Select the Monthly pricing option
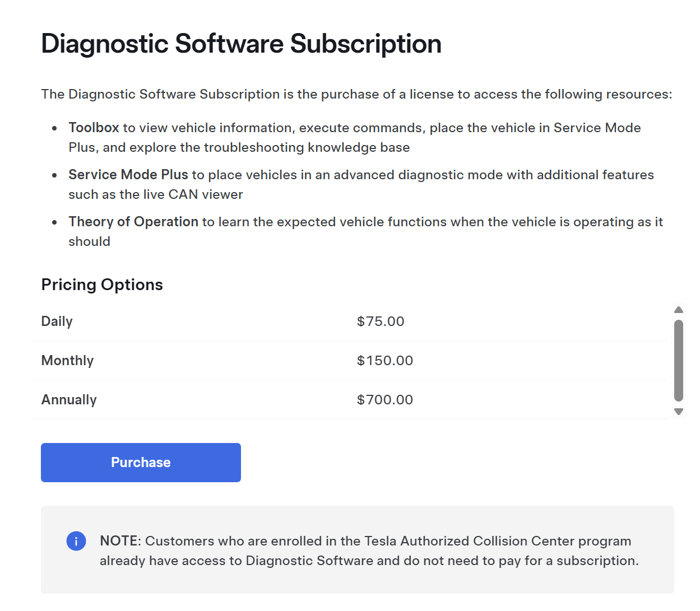The image size is (700, 611). click(67, 361)
